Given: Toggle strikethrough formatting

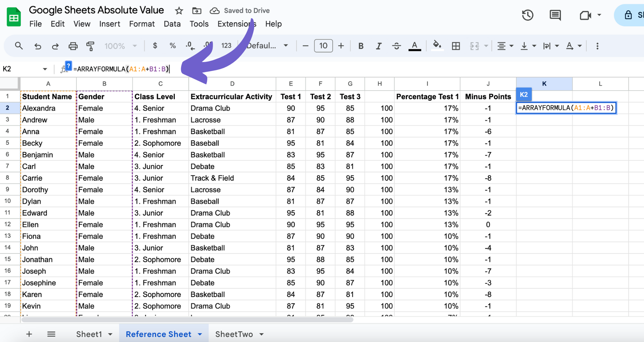Looking at the screenshot, I should click(x=396, y=46).
